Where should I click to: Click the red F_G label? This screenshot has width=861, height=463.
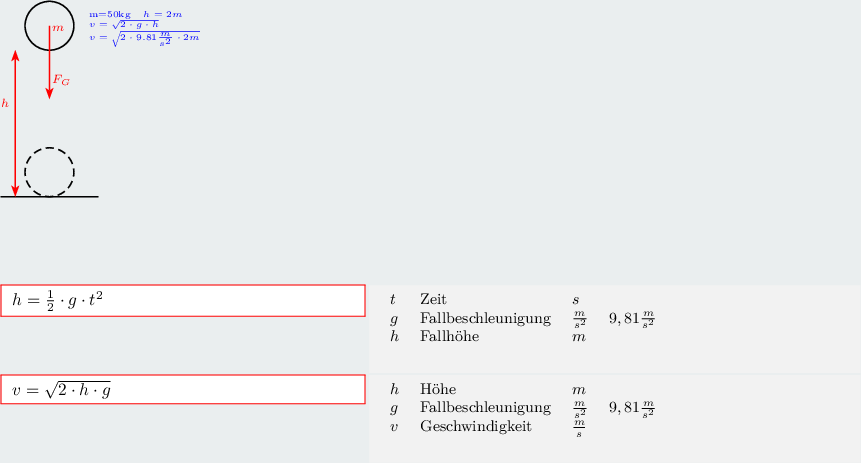pos(61,80)
